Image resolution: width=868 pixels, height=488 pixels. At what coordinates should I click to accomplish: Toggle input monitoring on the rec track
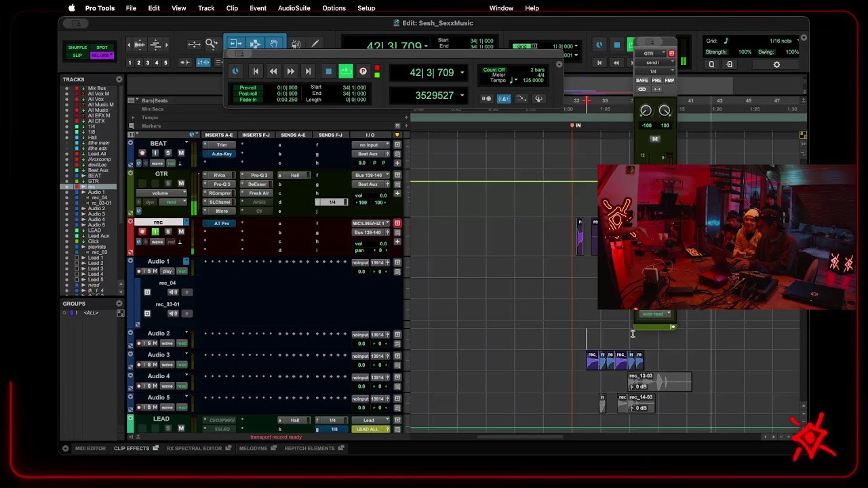coord(156,232)
